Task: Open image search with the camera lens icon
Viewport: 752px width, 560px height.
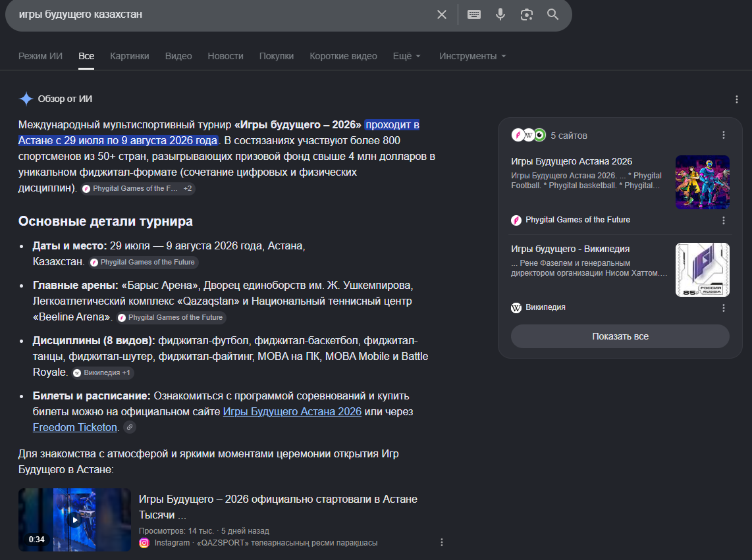Action: click(x=527, y=14)
